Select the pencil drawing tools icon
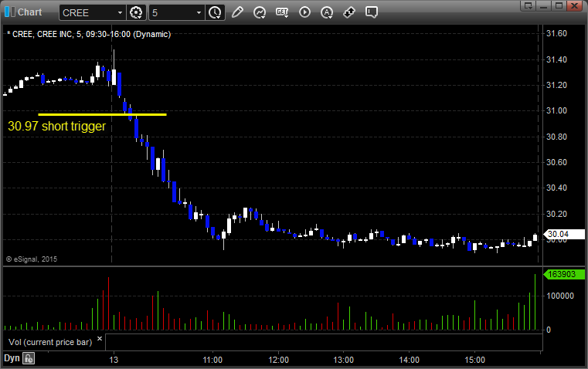Image resolution: width=588 pixels, height=369 pixels. click(x=237, y=12)
